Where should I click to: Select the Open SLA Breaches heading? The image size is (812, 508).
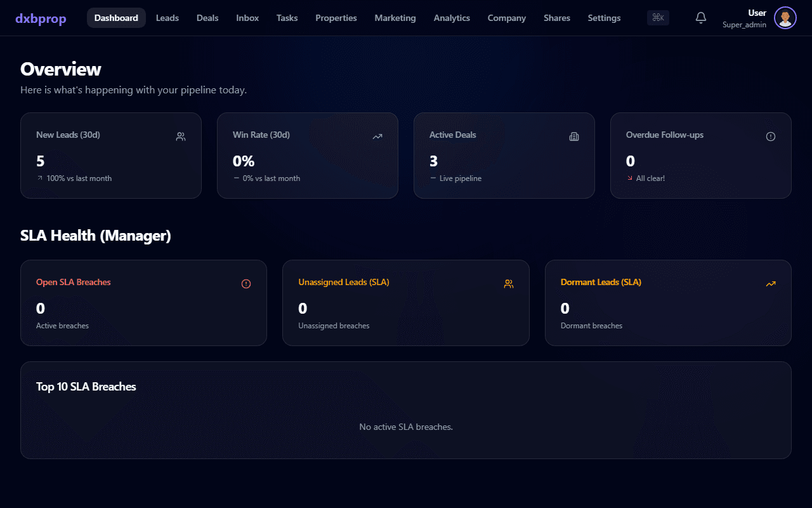(74, 282)
